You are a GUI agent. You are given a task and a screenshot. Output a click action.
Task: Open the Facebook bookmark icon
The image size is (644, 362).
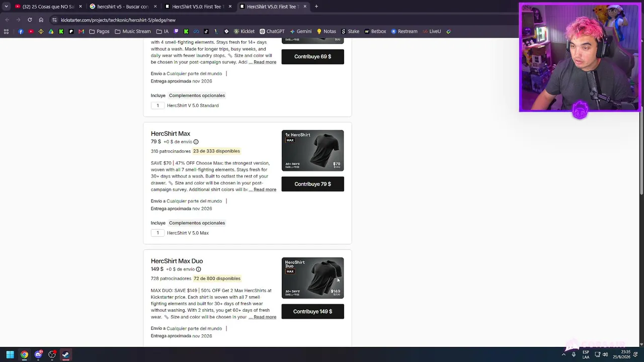pyautogui.click(x=21, y=31)
